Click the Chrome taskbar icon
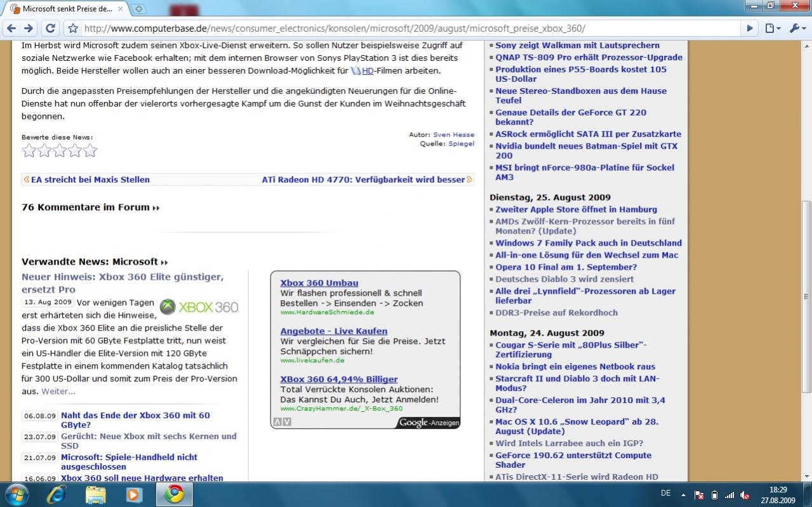The image size is (812, 507). (x=175, y=494)
